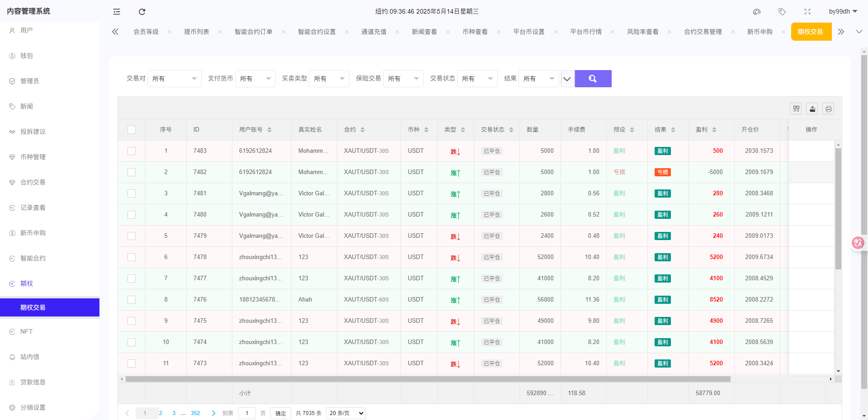Switch to the 新闻查看 tab
The height and width of the screenshot is (420, 868).
425,32
